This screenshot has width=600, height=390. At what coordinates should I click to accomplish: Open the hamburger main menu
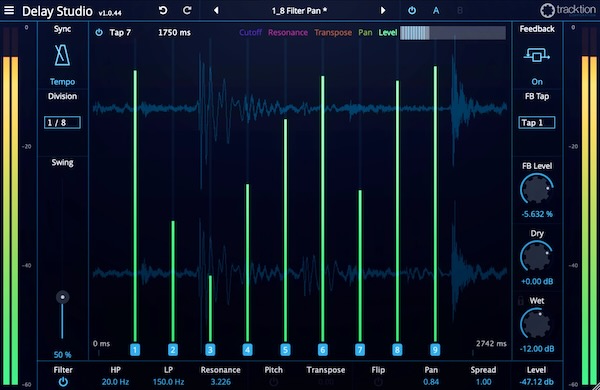(9, 10)
